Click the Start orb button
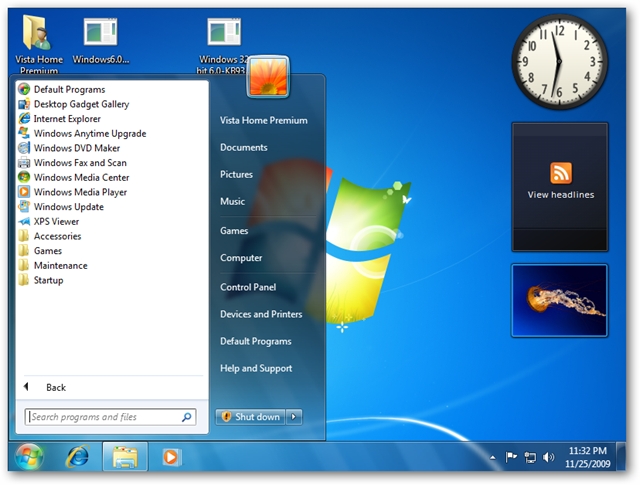 (x=29, y=456)
